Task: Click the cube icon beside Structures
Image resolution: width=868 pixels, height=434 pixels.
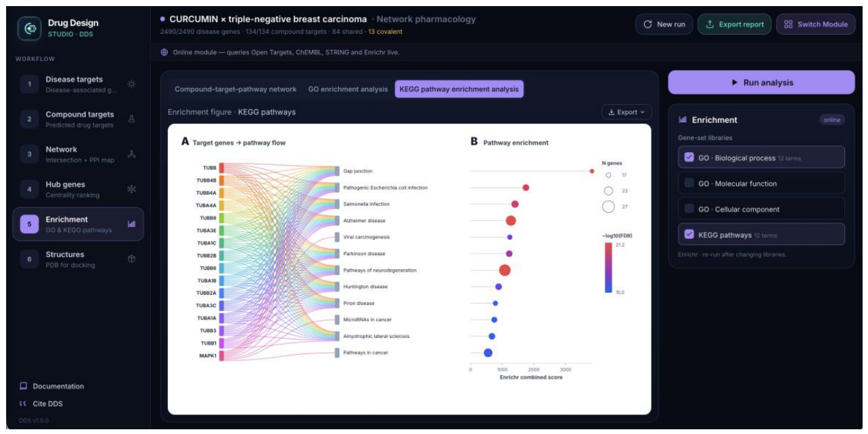Action: click(x=131, y=259)
